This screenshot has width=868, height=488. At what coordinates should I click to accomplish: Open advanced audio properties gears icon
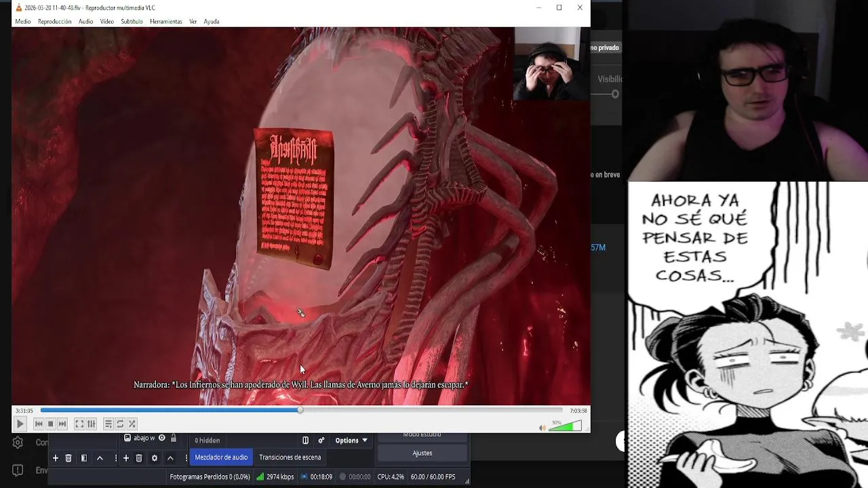[x=321, y=441]
